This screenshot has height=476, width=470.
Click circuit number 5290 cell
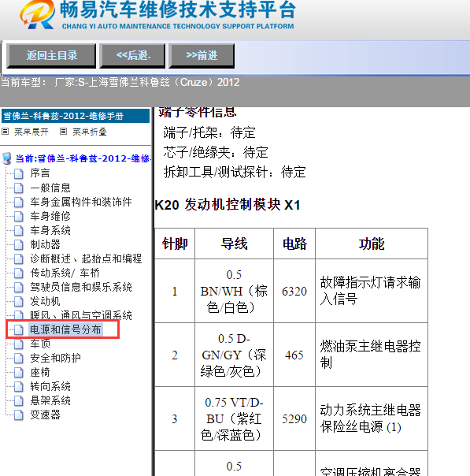[294, 419]
